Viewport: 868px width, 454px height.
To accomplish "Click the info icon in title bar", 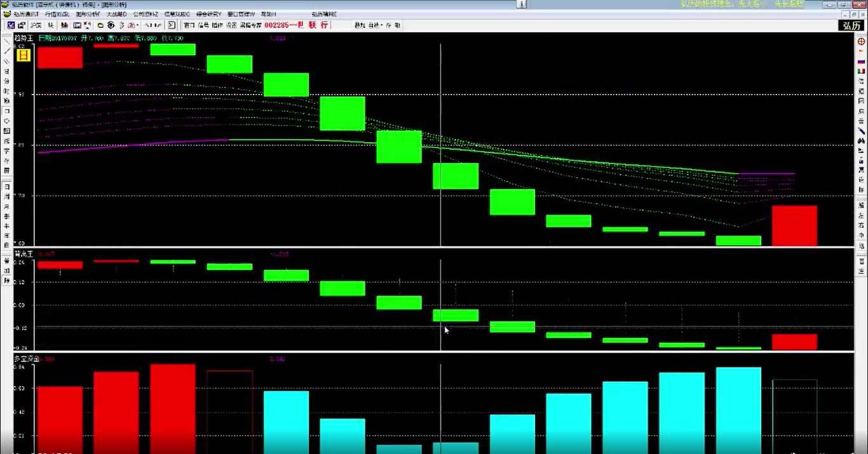I will (x=521, y=4).
